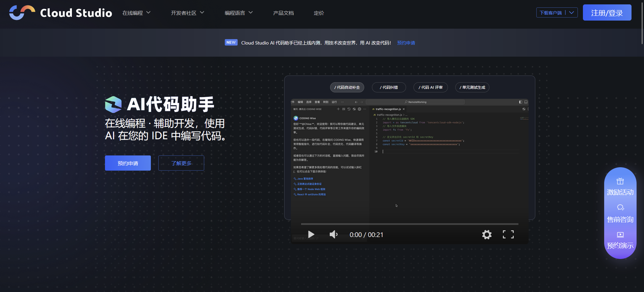Open video settings gear
The width and height of the screenshot is (644, 292).
pos(487,234)
